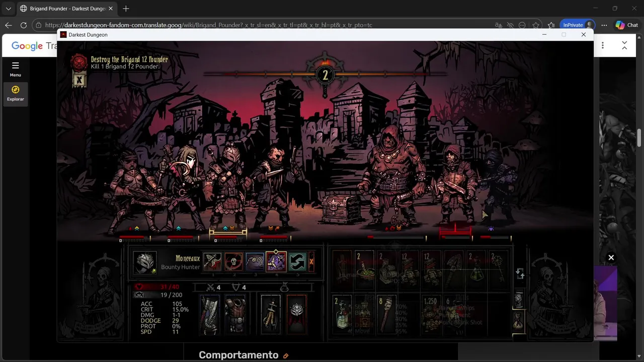Go back with the browser back arrow
The image size is (644, 362).
(x=8, y=25)
